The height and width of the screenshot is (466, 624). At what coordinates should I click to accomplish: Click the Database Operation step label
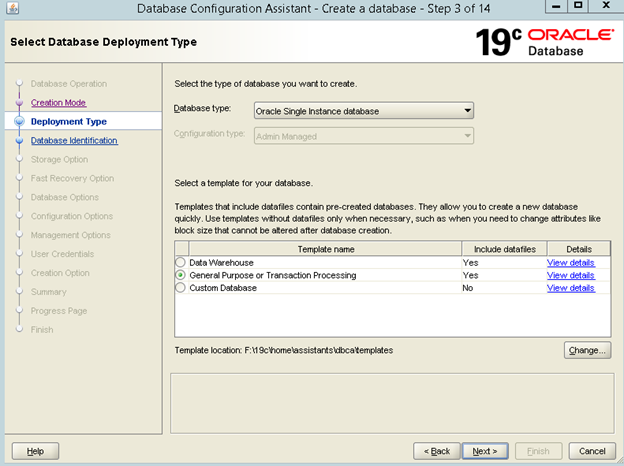coord(69,84)
